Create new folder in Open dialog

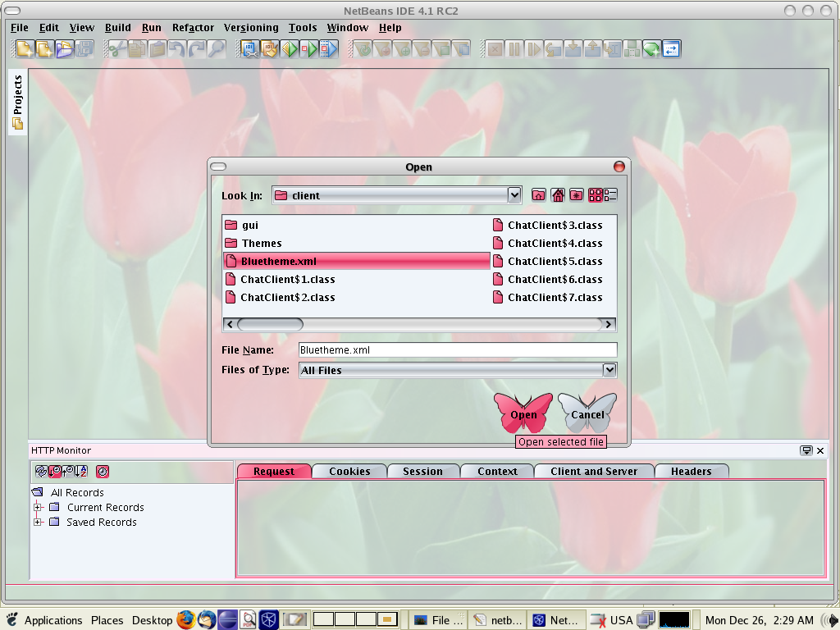pyautogui.click(x=577, y=195)
